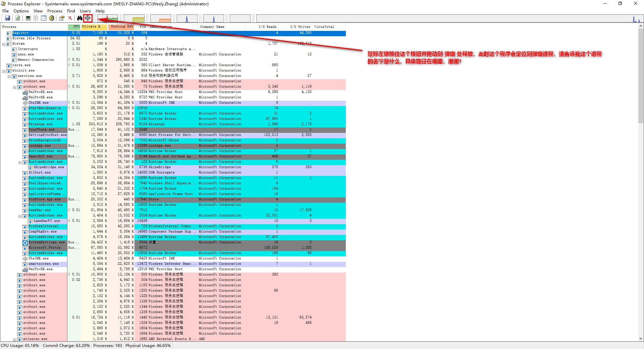Collapse the atiesrxx.exe tree node
This screenshot has height=349, width=644.
(15, 339)
